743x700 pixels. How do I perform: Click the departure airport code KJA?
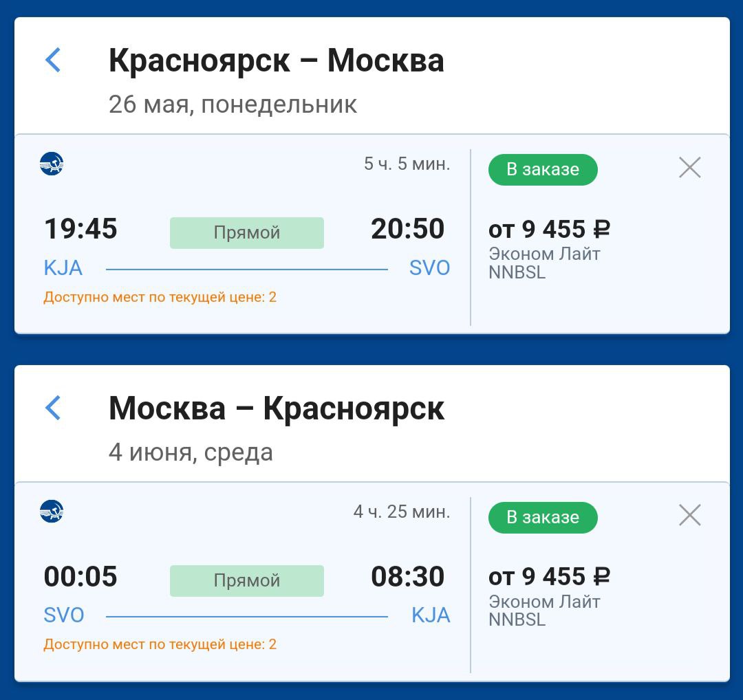pyautogui.click(x=63, y=268)
